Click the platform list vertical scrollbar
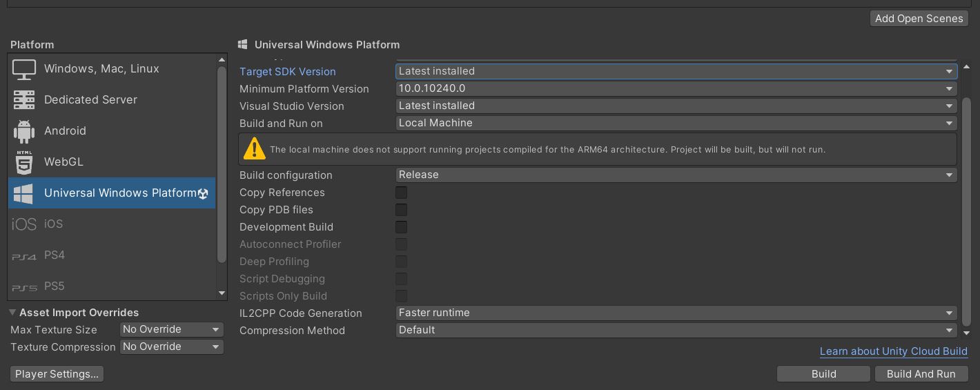 pos(222,166)
